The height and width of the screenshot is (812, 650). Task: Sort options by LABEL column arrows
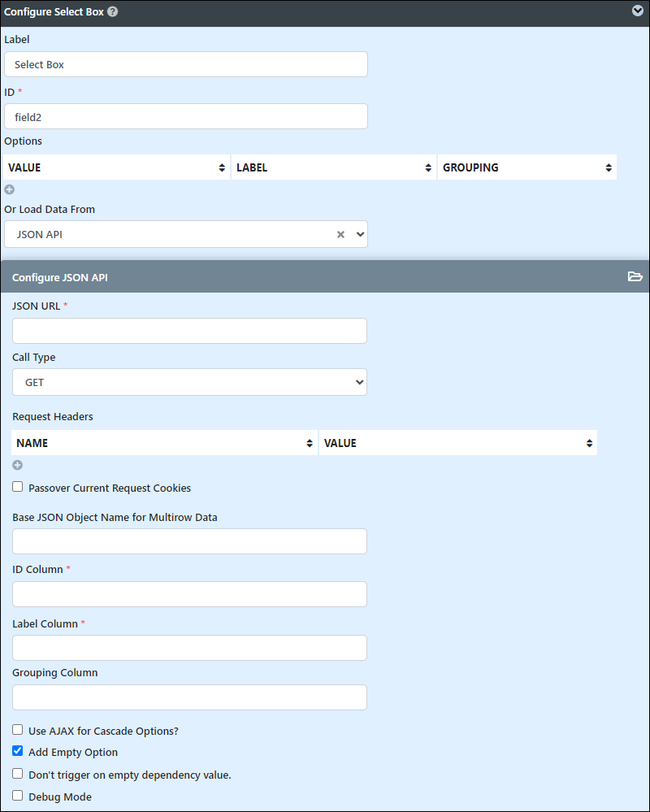coord(428,167)
